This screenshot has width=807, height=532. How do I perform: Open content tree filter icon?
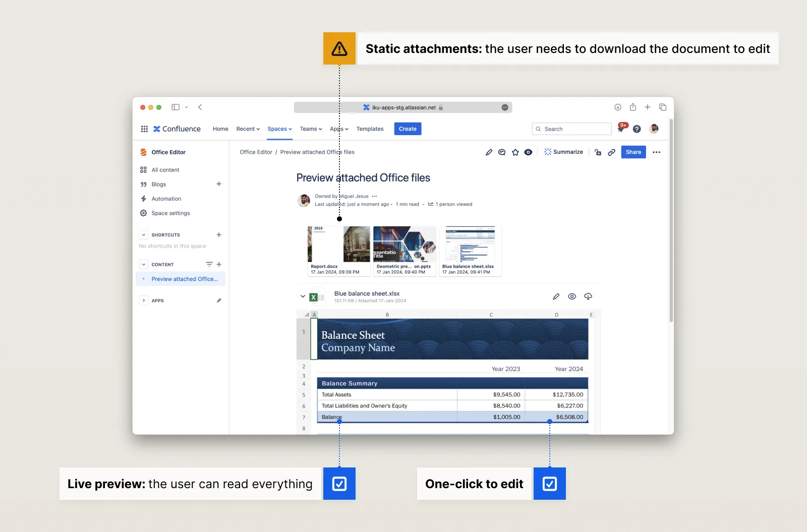(x=209, y=264)
